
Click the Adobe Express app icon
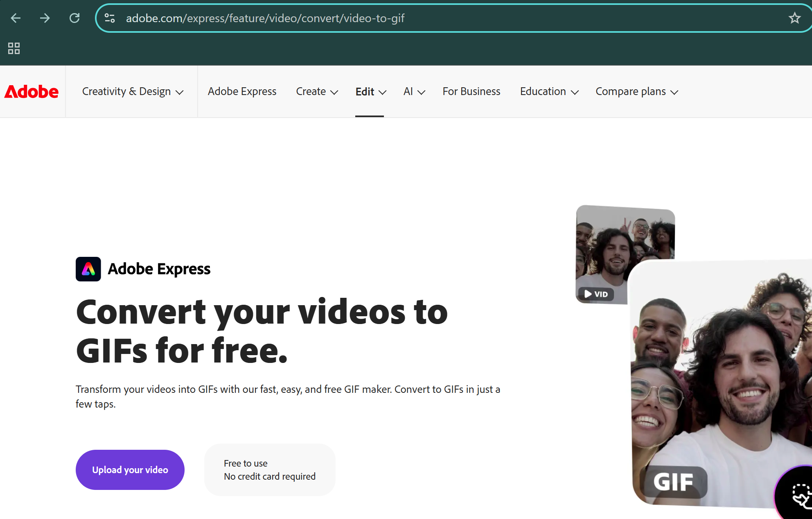[x=88, y=269]
